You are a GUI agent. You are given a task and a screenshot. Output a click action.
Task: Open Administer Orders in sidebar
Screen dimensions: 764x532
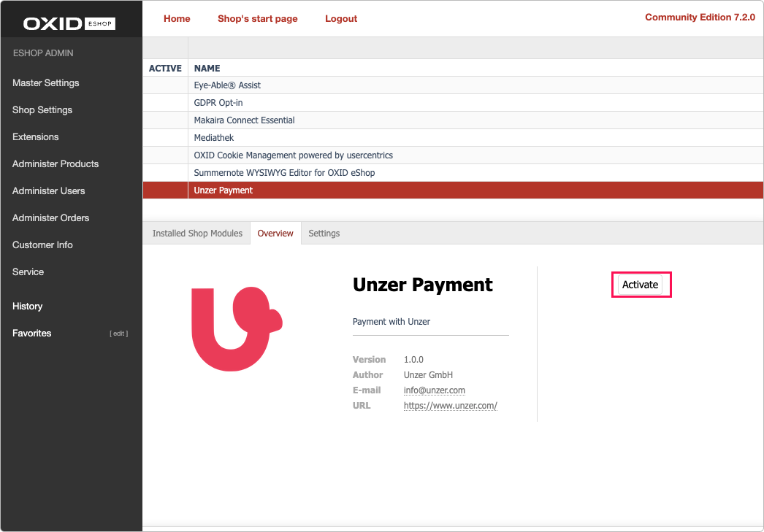(50, 218)
